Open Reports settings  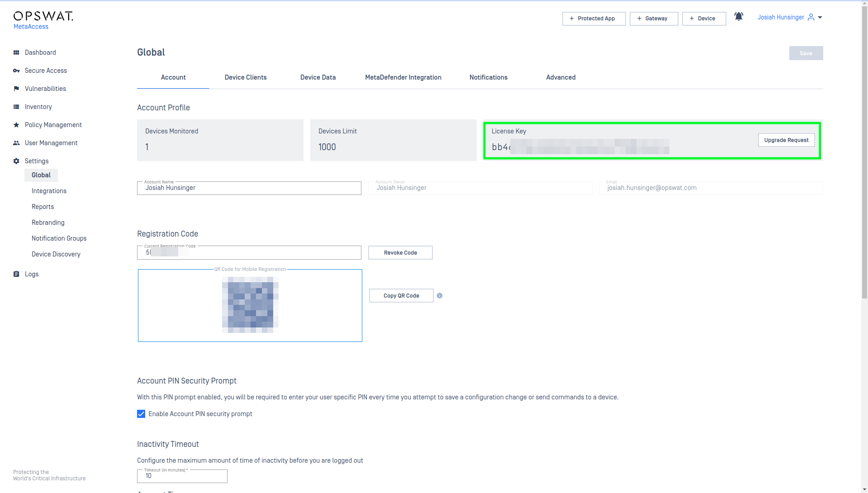tap(43, 207)
